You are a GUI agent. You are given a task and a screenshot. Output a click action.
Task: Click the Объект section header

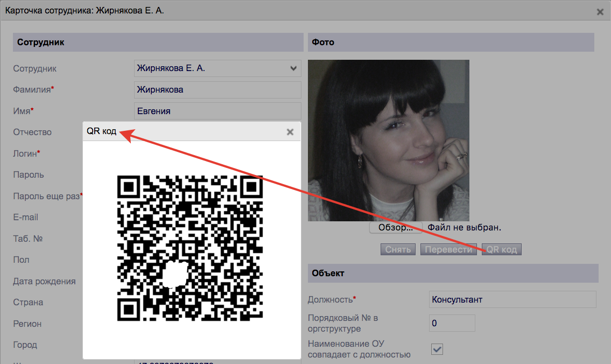pyautogui.click(x=453, y=273)
